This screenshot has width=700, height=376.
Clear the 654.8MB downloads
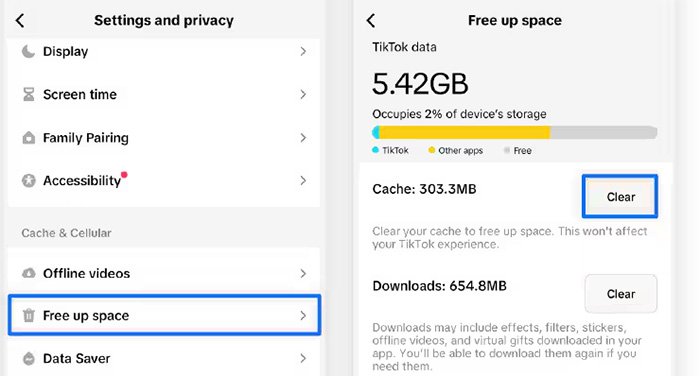[621, 293]
